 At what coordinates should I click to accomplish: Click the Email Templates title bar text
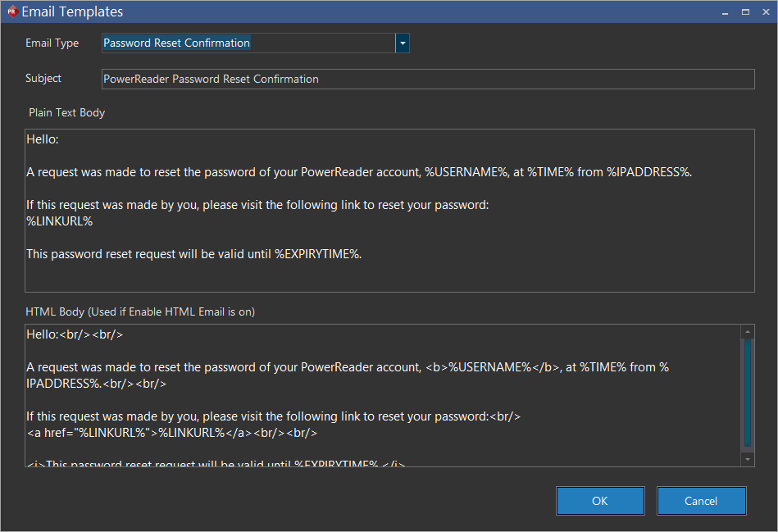72,12
